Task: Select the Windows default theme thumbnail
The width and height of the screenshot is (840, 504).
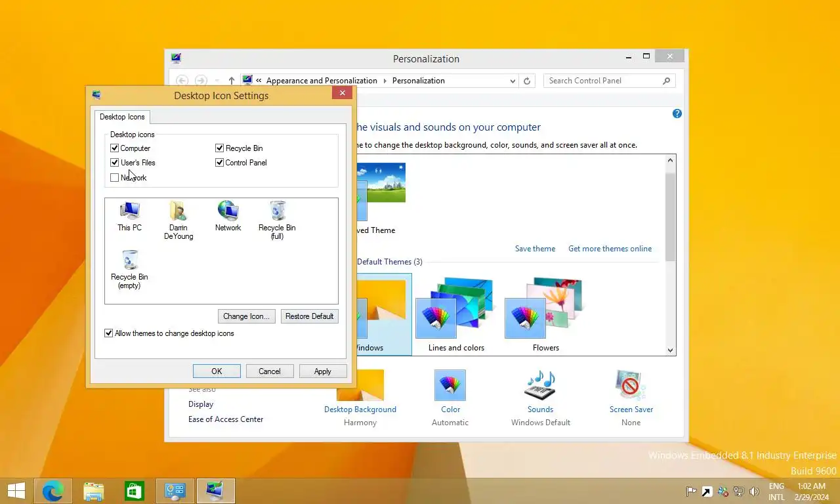Action: point(384,315)
